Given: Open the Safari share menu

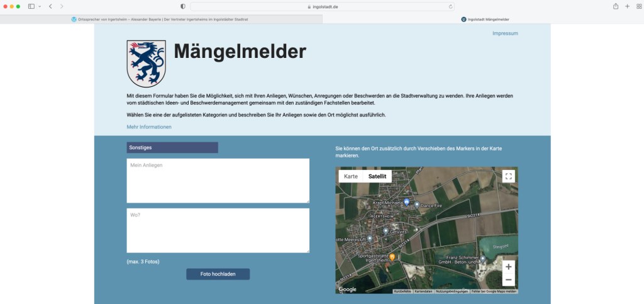Looking at the screenshot, I should (615, 6).
